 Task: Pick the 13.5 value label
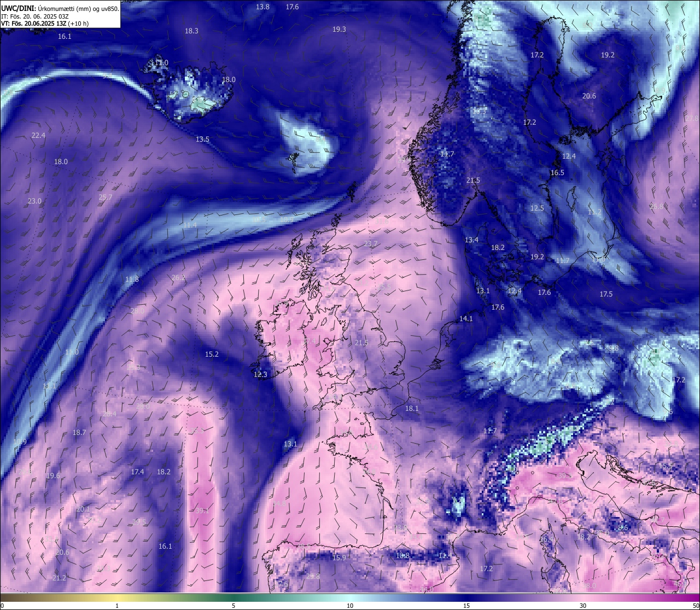click(202, 139)
